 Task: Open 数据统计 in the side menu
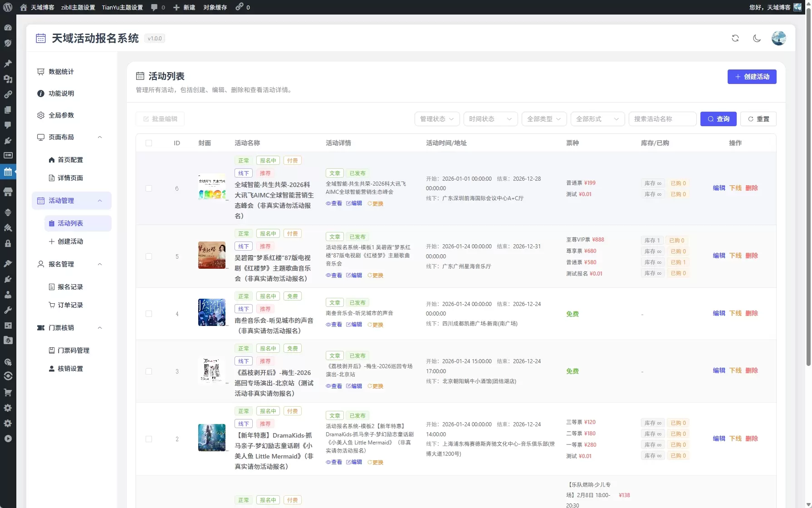[72, 72]
